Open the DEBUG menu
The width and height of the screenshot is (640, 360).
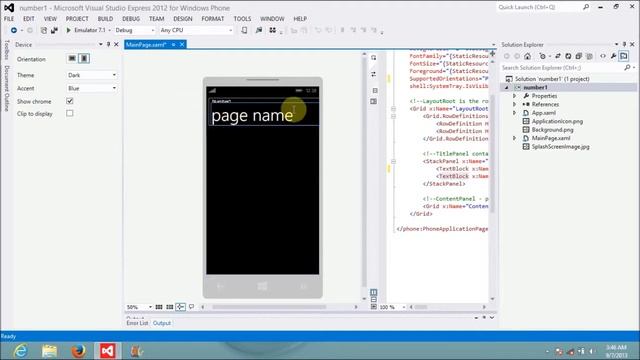coord(131,19)
